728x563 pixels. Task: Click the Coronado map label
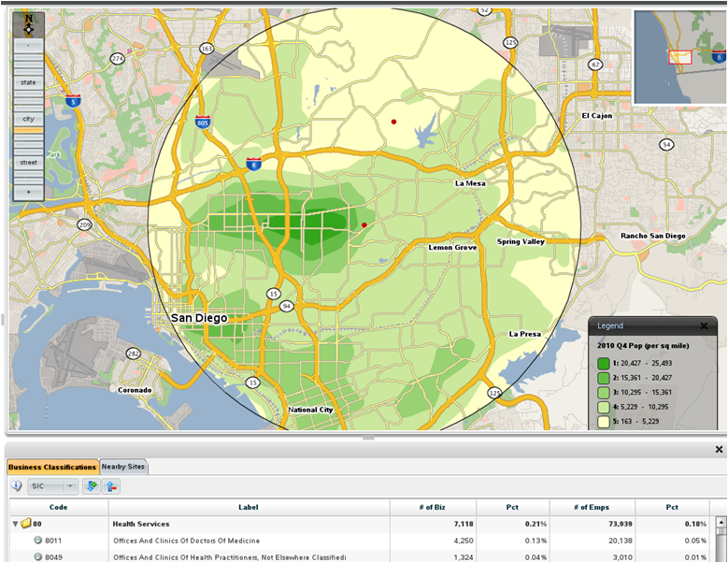(x=135, y=390)
